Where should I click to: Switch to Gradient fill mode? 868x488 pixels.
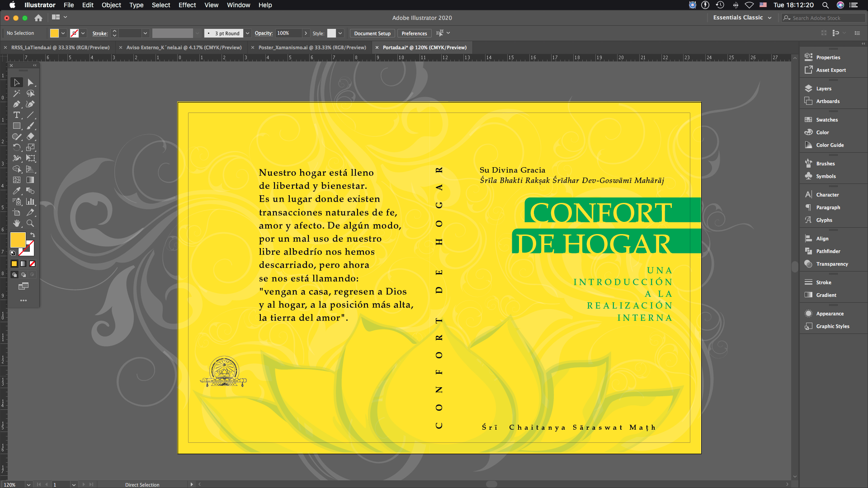click(23, 264)
